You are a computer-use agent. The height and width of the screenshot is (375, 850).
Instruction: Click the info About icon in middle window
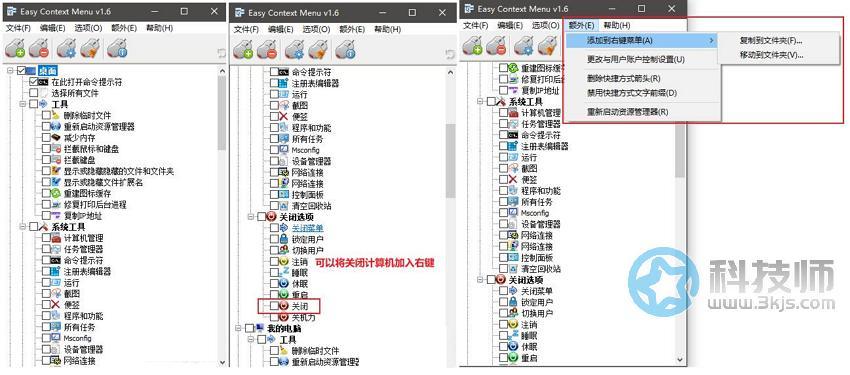pyautogui.click(x=345, y=50)
